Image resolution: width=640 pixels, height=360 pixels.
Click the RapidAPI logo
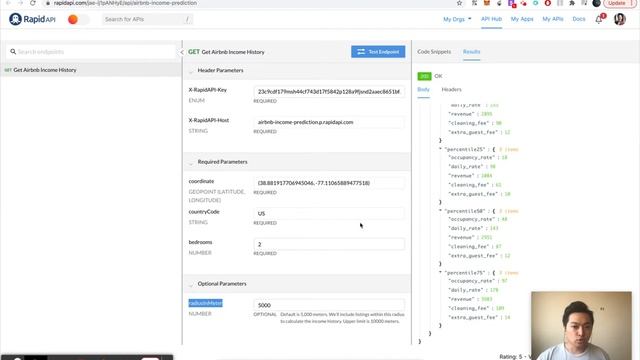point(32,19)
